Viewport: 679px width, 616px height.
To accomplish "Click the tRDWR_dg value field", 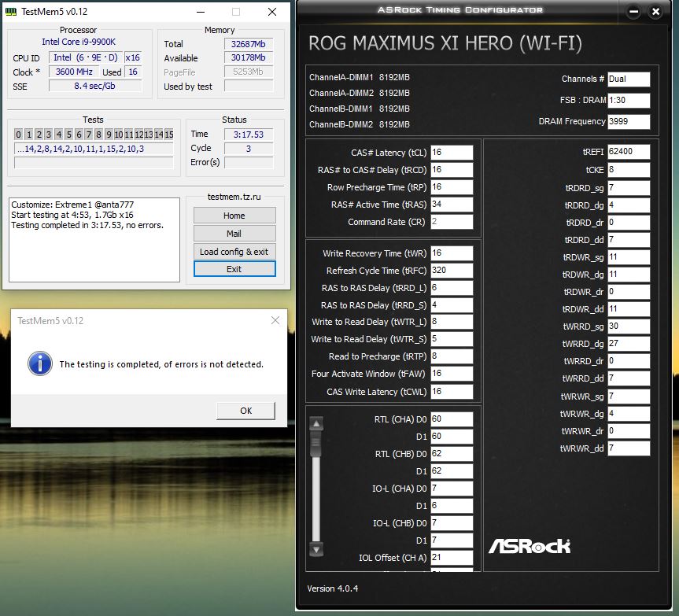I will pyautogui.click(x=629, y=275).
